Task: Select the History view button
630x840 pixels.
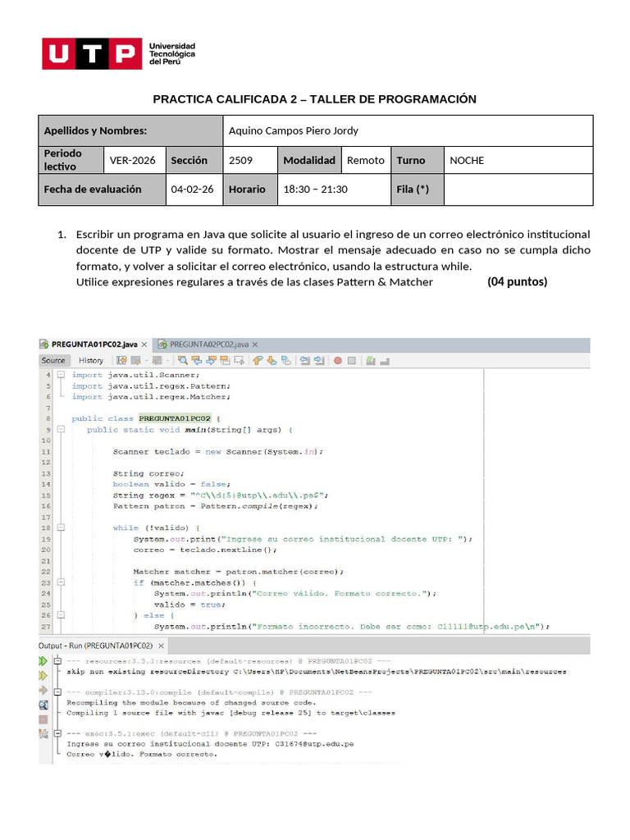Action: [91, 361]
